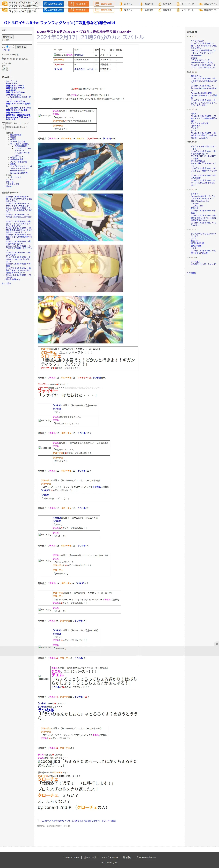Open トップページ in the sidebar menu

11,81
